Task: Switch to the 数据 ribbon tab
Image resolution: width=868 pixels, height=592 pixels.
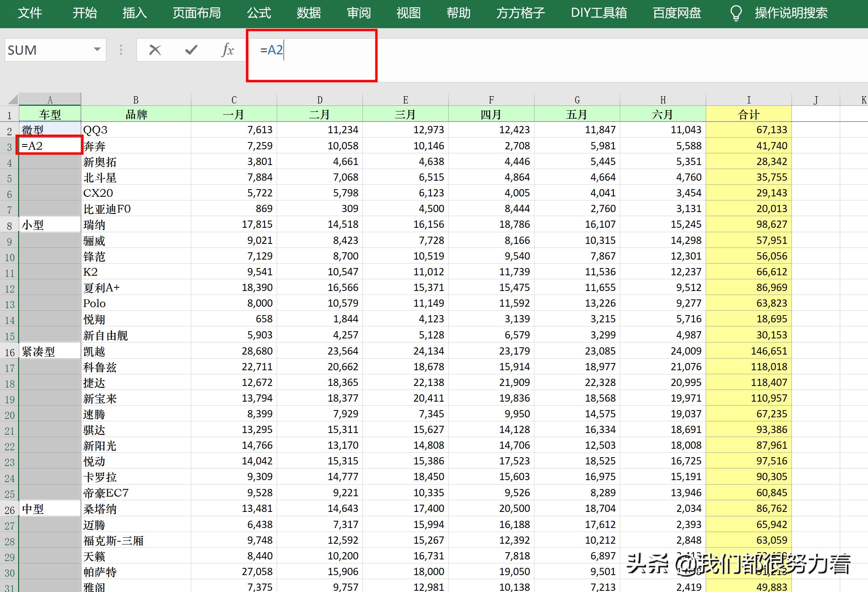Action: tap(309, 13)
